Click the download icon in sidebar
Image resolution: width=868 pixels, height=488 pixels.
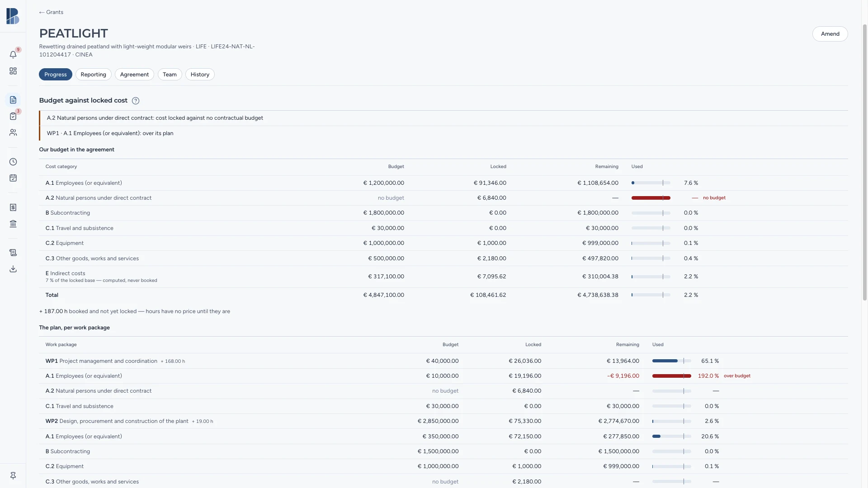[x=13, y=269]
